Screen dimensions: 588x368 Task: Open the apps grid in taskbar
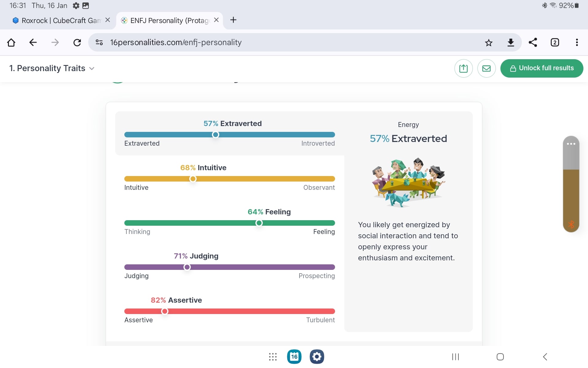(x=273, y=357)
